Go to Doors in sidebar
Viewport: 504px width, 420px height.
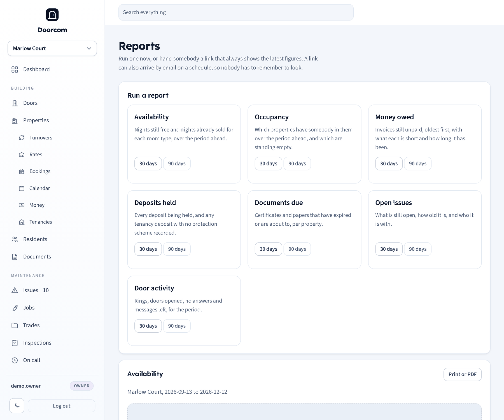pyautogui.click(x=52, y=103)
